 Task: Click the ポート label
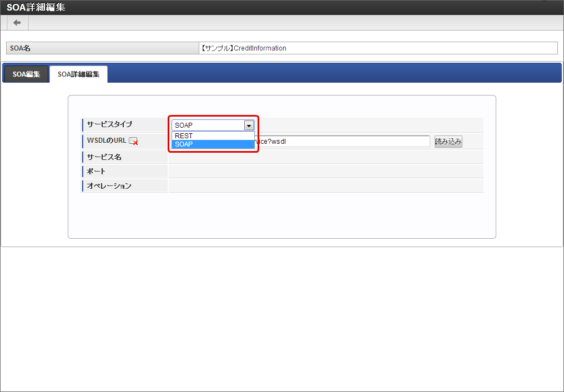coord(96,171)
